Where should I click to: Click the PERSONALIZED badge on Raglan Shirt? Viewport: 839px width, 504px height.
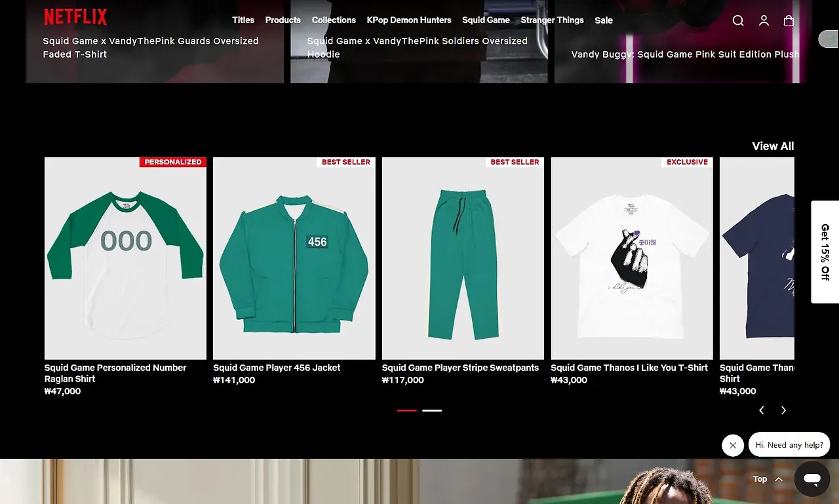click(173, 162)
